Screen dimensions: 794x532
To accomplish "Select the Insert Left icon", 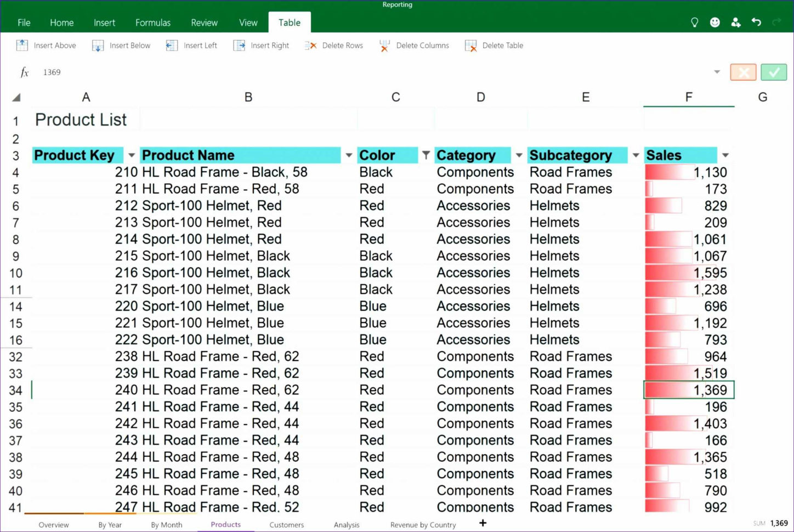I will tap(172, 45).
